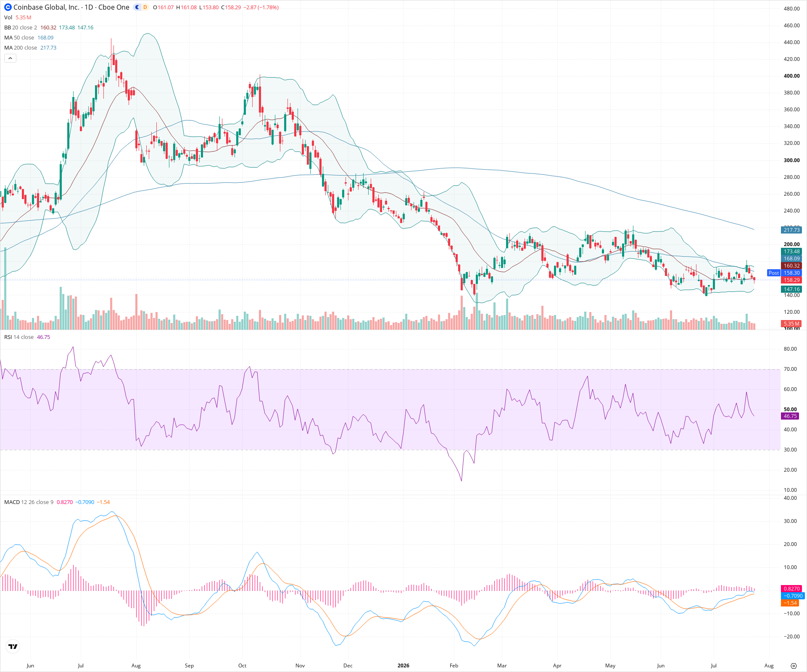
Task: Select the Coinbase Global, Inc. symbol title
Action: point(46,7)
